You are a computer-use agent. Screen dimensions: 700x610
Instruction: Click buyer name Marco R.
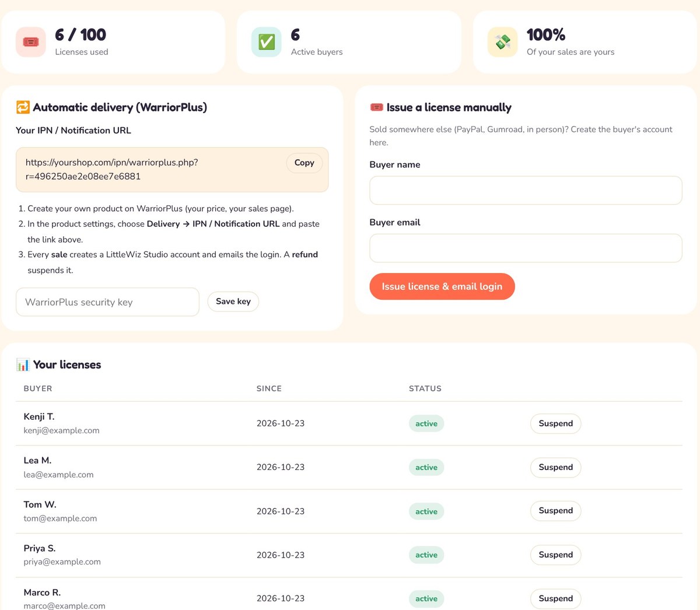click(x=42, y=593)
